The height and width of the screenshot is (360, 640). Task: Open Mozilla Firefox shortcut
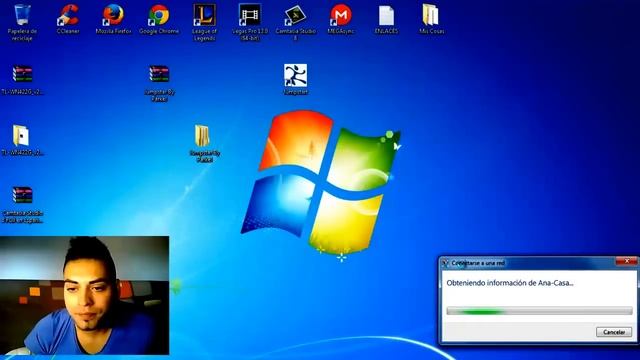[113, 19]
